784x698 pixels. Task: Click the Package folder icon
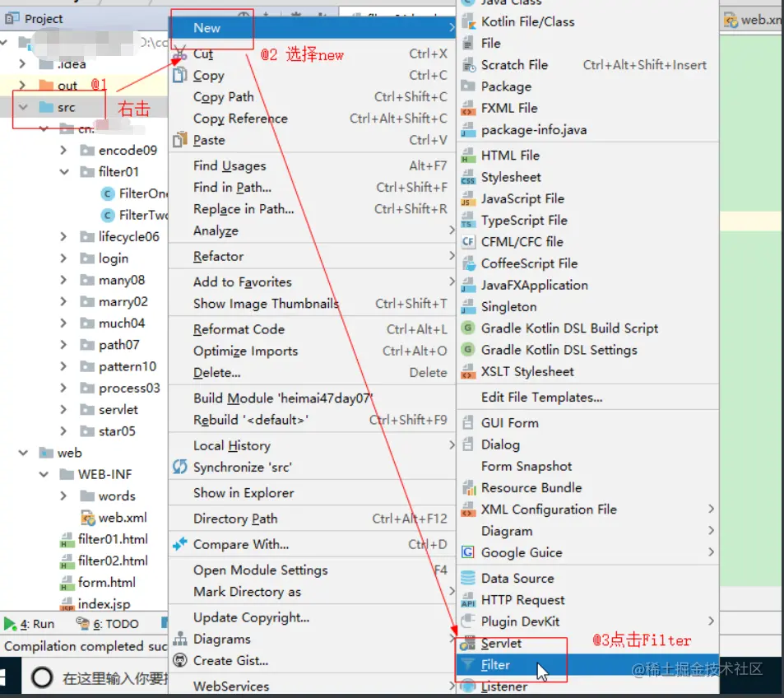pos(468,86)
